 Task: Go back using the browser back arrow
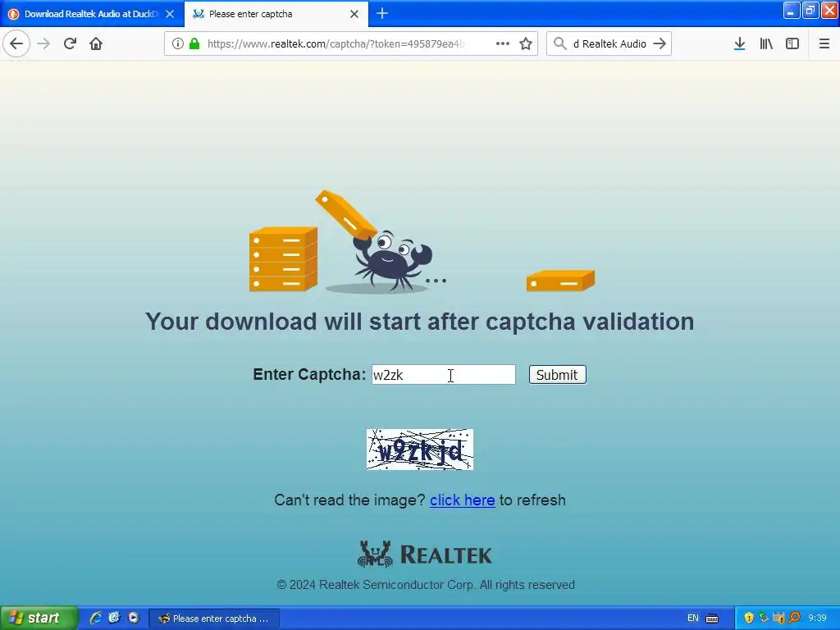[16, 43]
